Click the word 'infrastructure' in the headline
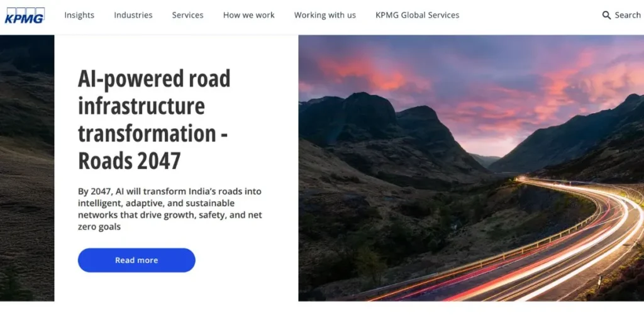The width and height of the screenshot is (644, 322). [142, 106]
